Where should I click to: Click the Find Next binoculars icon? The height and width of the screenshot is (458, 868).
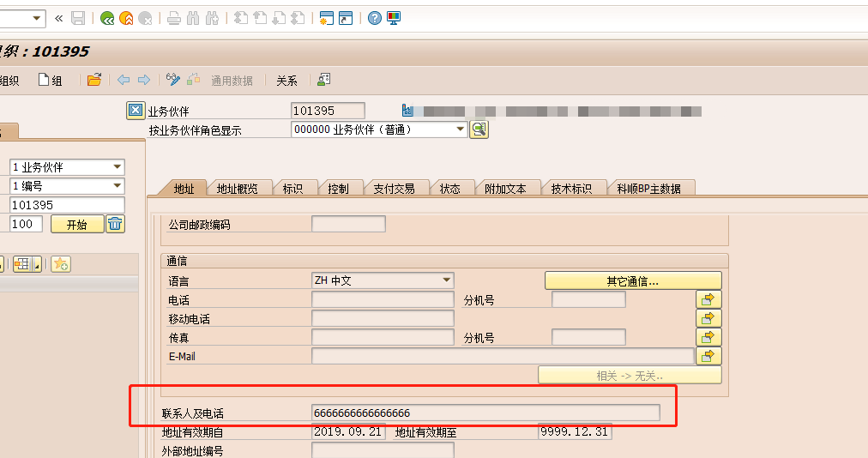[x=212, y=18]
